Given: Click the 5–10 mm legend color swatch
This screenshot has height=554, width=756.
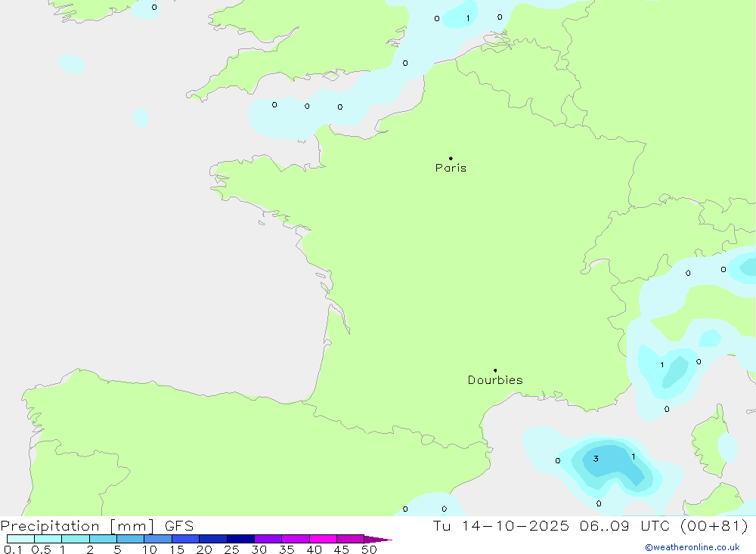Looking at the screenshot, I should [131, 539].
